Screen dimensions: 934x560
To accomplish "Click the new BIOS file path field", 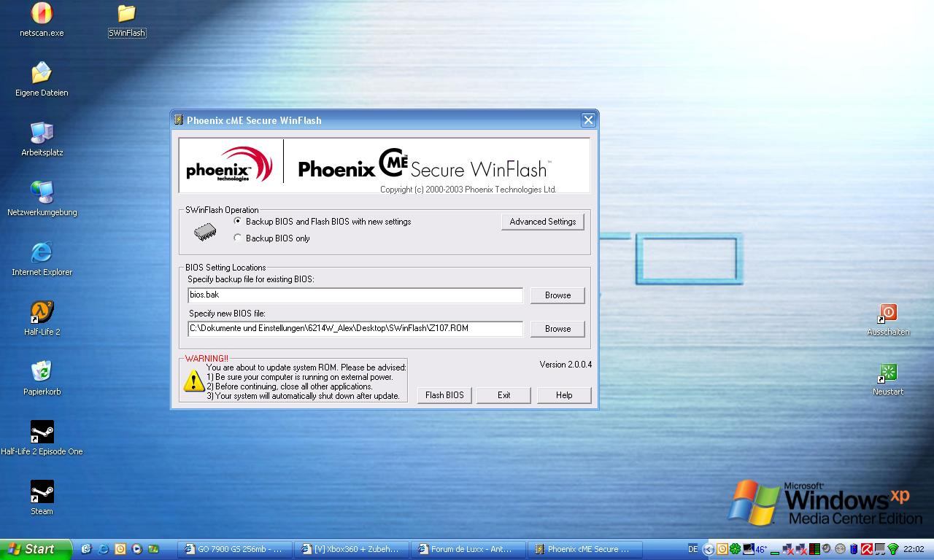I will coord(355,328).
